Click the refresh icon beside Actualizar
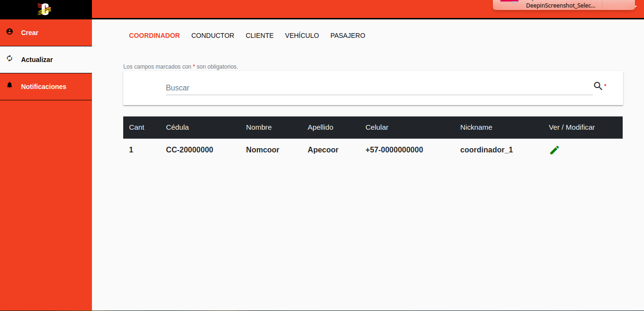Screen dimensions: 644x311 click(x=9, y=59)
